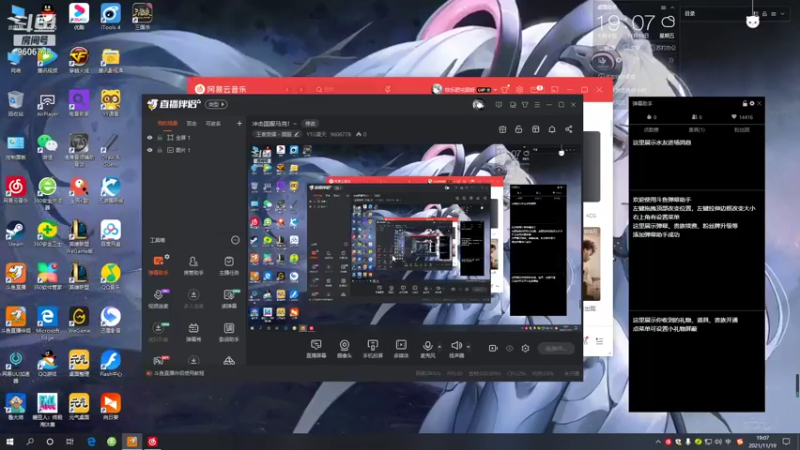800x450 pixels.
Task: Switch to the 双击 scene tab
Action: pos(191,123)
